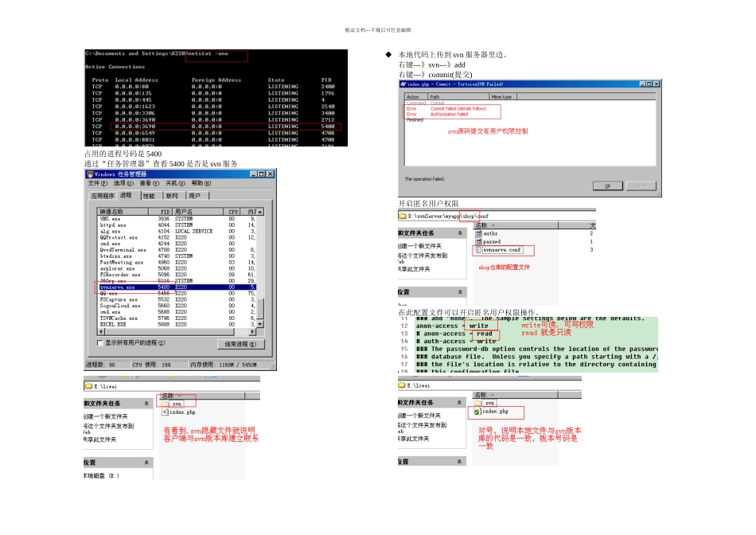Viewport: 756px width, 535px height.
Task: Click OK in the TortoiseSVN commit dialog
Action: (607, 185)
